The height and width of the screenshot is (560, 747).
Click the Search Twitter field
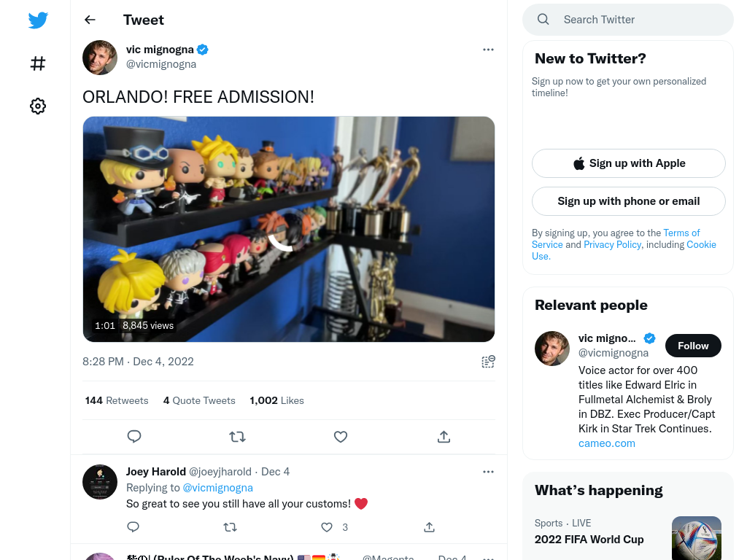tap(628, 20)
